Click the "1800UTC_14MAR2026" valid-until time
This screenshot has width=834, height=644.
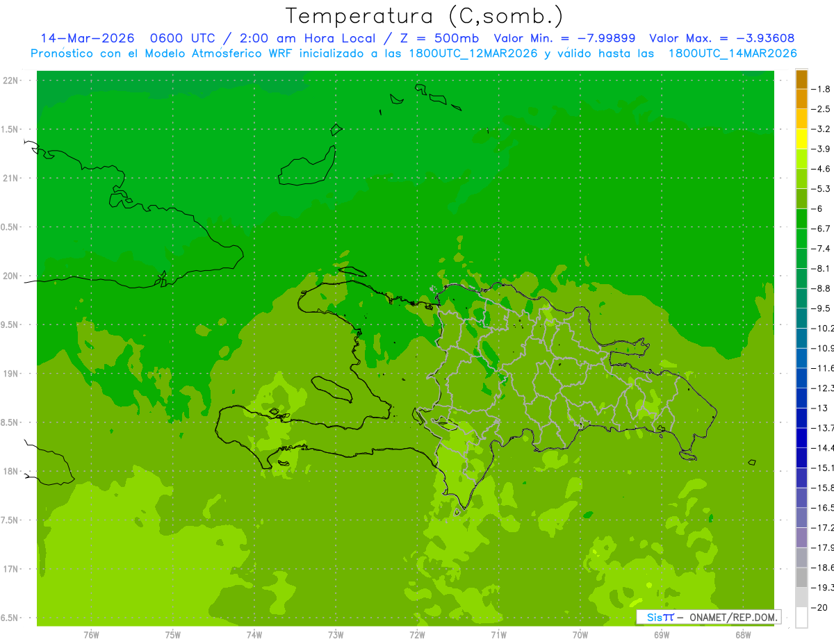tap(733, 53)
